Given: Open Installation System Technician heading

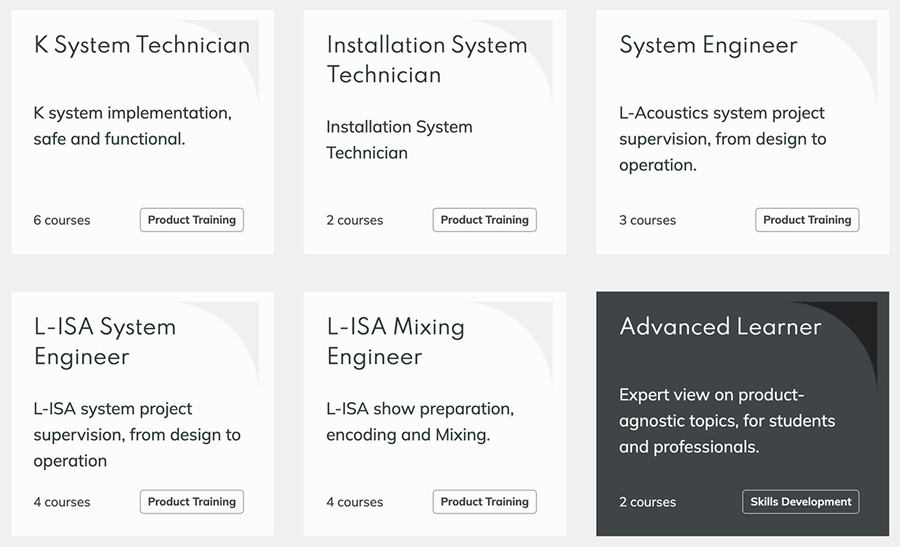Looking at the screenshot, I should tap(427, 60).
